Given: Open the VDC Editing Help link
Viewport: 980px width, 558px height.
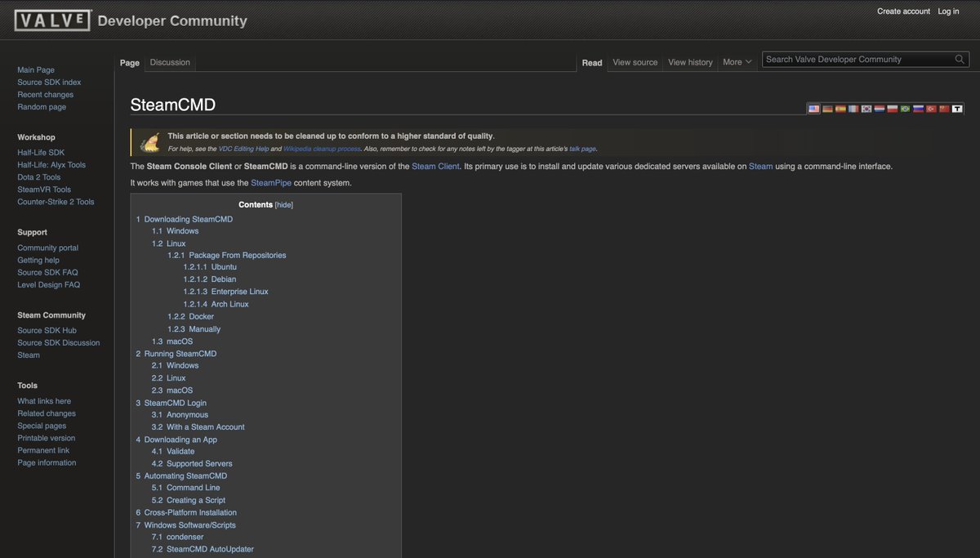Looking at the screenshot, I should (243, 150).
